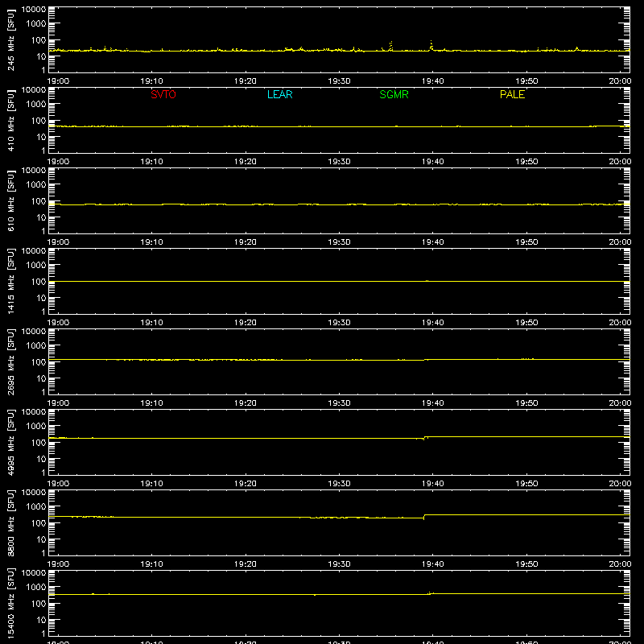Click the 245 MHz burst spike near 19:35
The height and width of the screenshot is (644, 644).
click(x=390, y=46)
